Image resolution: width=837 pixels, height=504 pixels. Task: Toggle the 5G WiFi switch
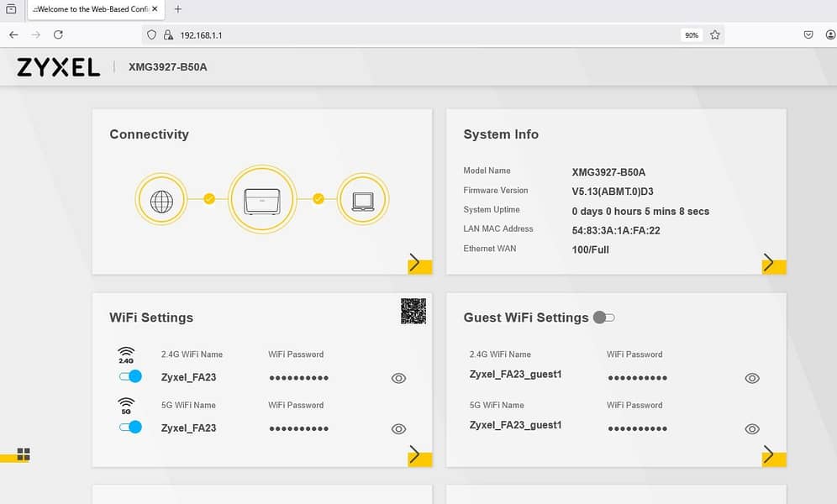coord(131,428)
